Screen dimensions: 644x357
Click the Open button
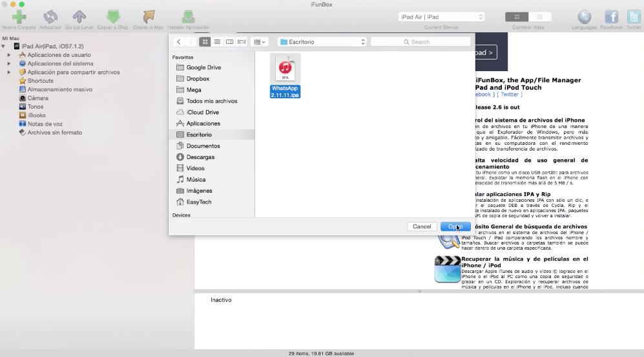point(455,226)
